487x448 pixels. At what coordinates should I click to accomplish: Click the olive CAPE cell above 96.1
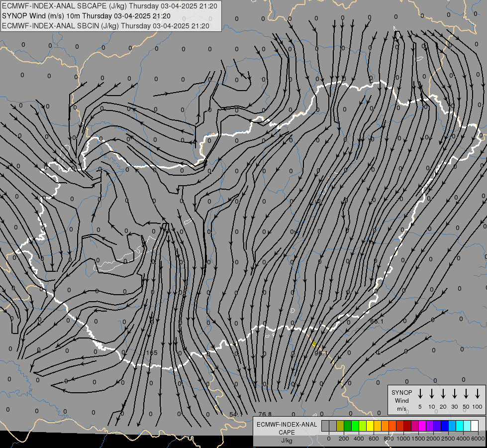click(314, 344)
